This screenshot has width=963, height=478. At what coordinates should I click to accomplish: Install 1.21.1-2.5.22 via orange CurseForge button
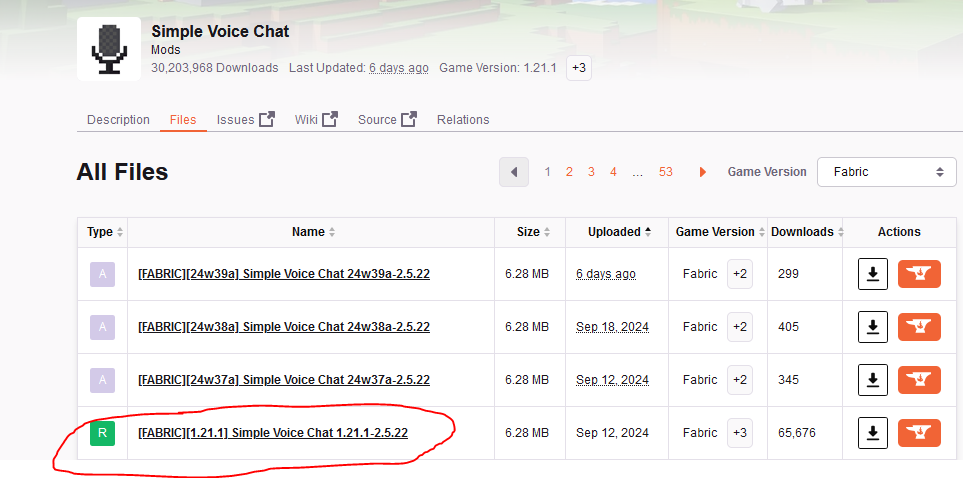click(x=919, y=433)
